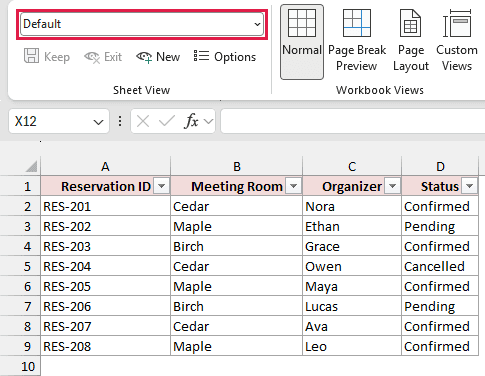Click the Reservation ID header cell
Viewport: 485px width, 376px height.
pos(105,186)
